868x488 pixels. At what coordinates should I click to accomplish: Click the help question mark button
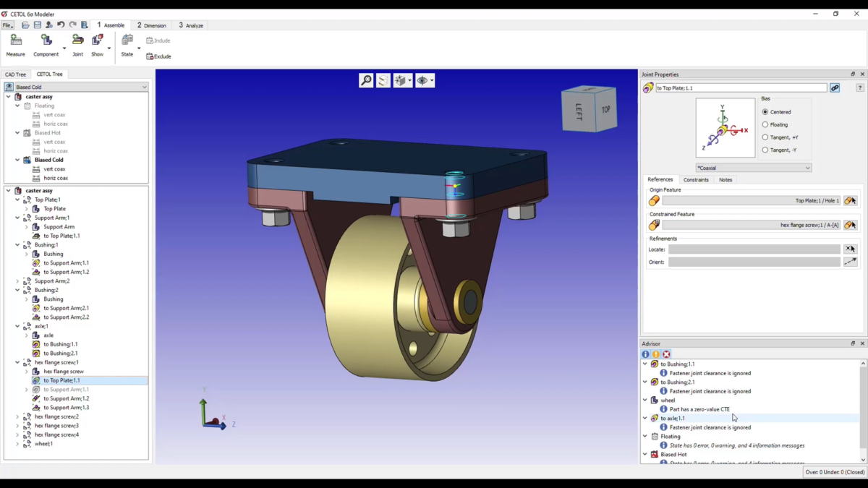[860, 87]
